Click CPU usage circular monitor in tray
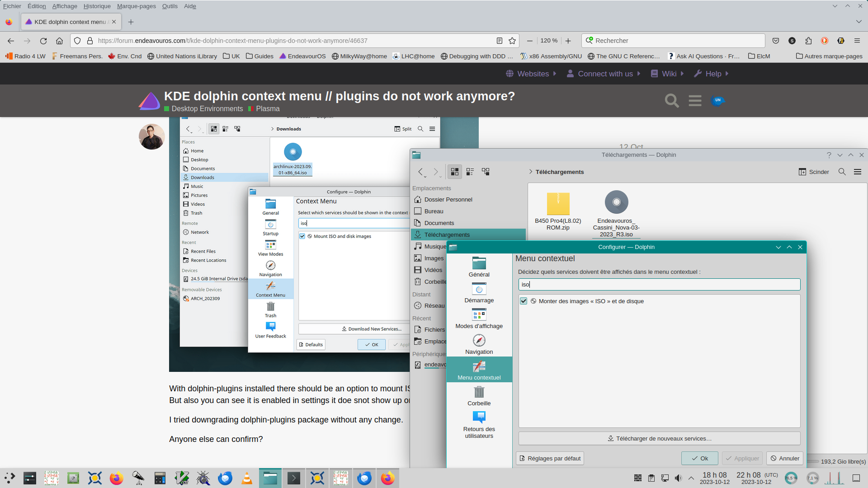Image resolution: width=868 pixels, height=488 pixels. pyautogui.click(x=791, y=478)
